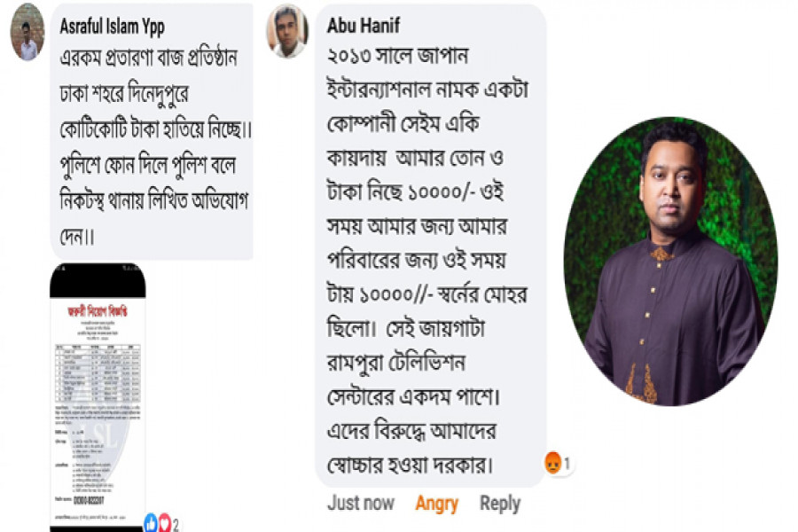Click the angry face emoji reaction
Screen dimensions: 798x532
552,463
